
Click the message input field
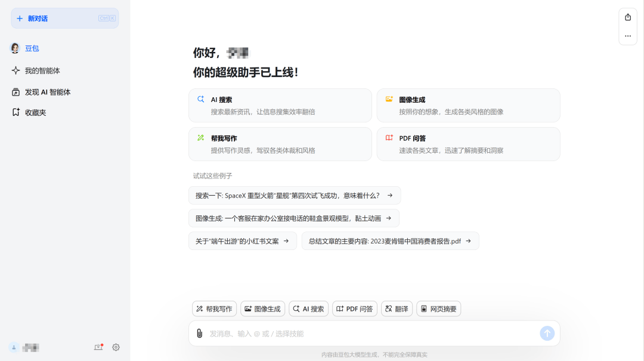point(370,333)
